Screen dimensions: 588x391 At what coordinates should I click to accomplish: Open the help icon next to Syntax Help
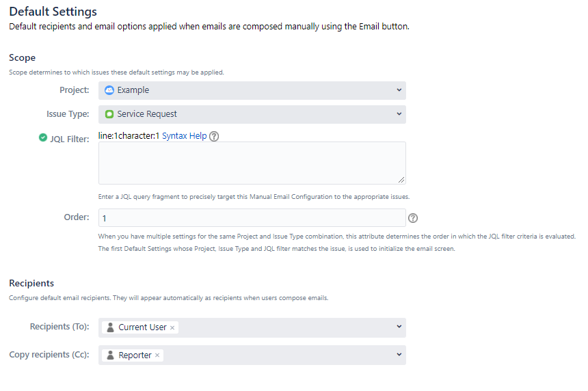pos(214,136)
